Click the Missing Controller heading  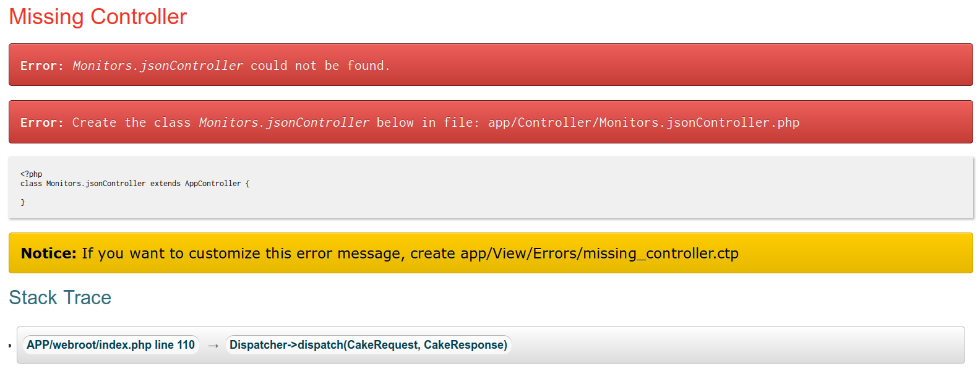pyautogui.click(x=98, y=17)
